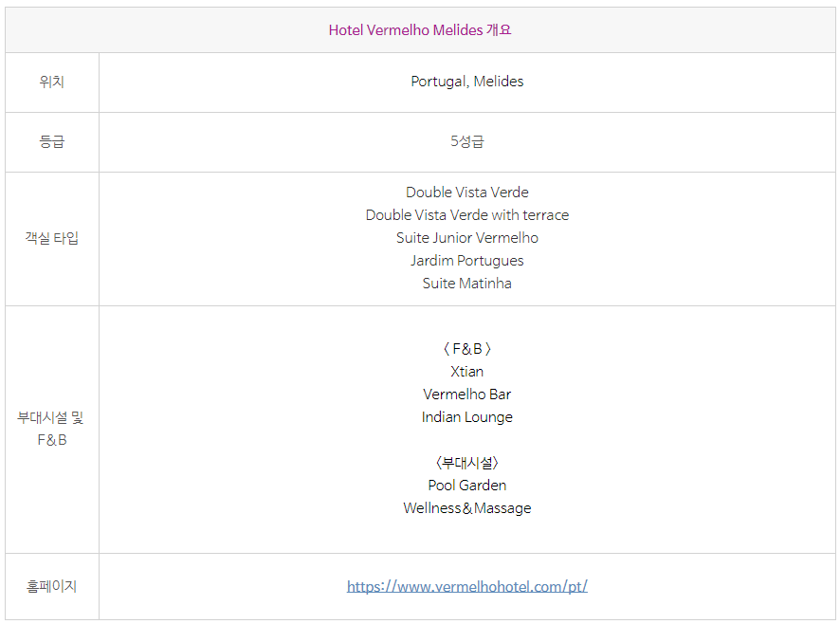This screenshot has width=840, height=624.
Task: Click the 〈F&B〉 section header
Action: point(467,349)
